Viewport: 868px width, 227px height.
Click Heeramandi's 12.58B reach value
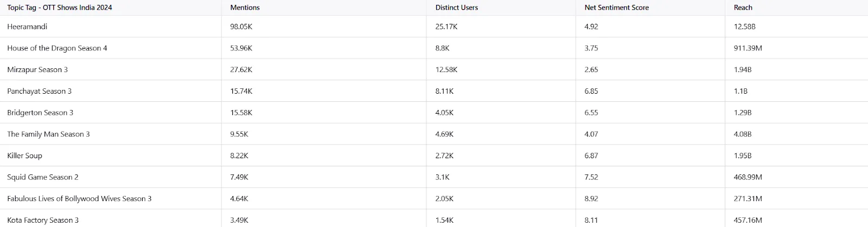click(x=744, y=27)
